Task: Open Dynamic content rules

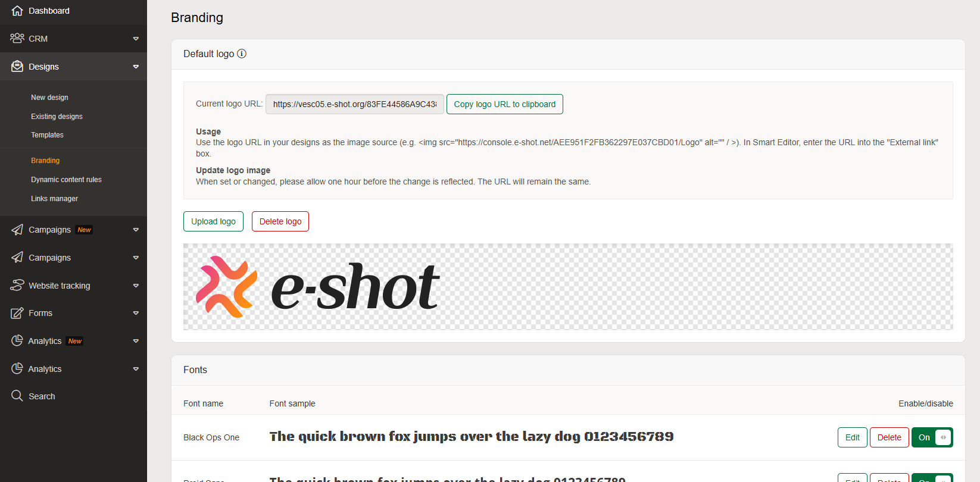Action: tap(66, 180)
